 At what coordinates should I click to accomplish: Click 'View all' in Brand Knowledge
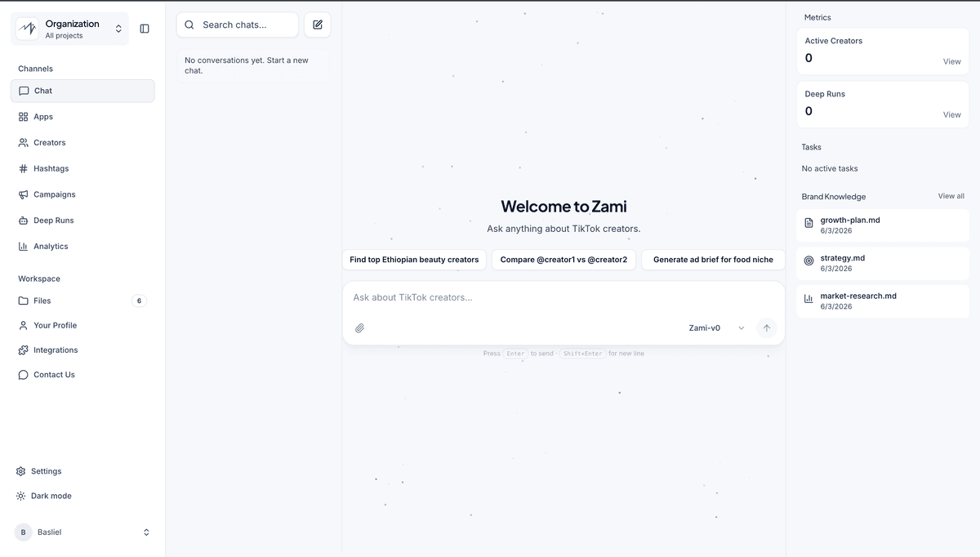(x=951, y=196)
